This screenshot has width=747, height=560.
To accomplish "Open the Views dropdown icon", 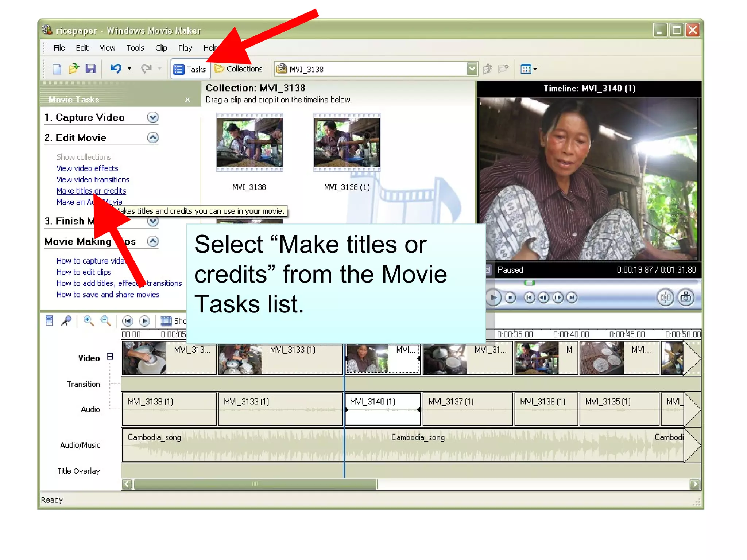I will pyautogui.click(x=529, y=69).
